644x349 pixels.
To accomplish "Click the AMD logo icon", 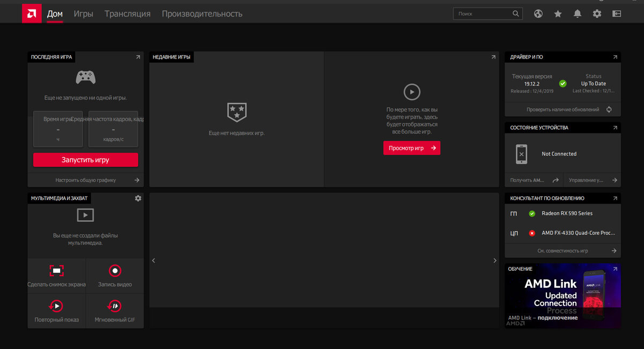I will click(32, 13).
